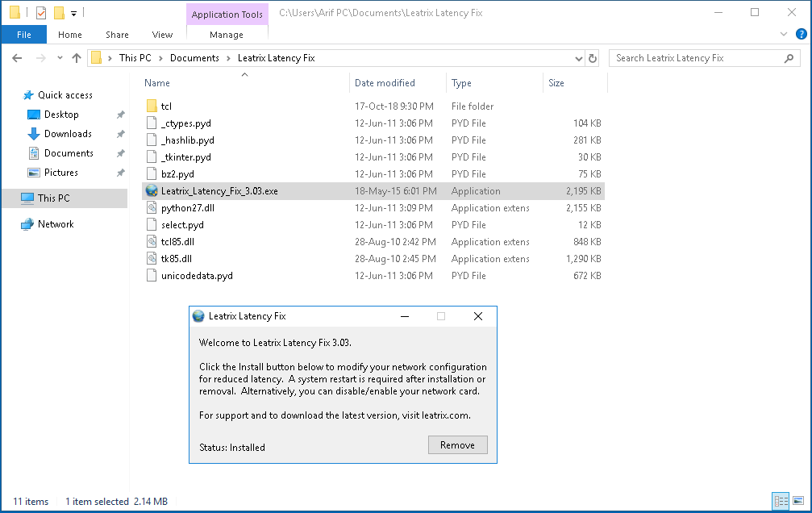812x513 pixels.
Task: Open Documents in the navigation pane
Action: tap(69, 153)
